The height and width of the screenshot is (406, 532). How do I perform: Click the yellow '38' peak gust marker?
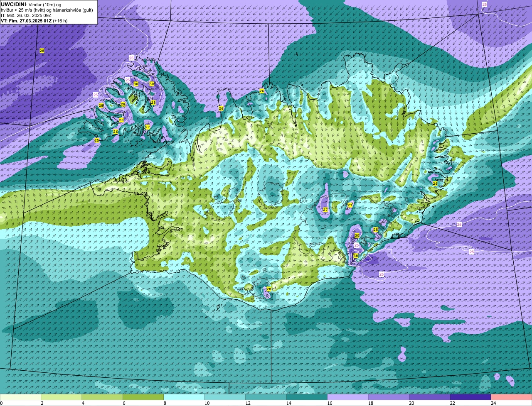[356, 256]
